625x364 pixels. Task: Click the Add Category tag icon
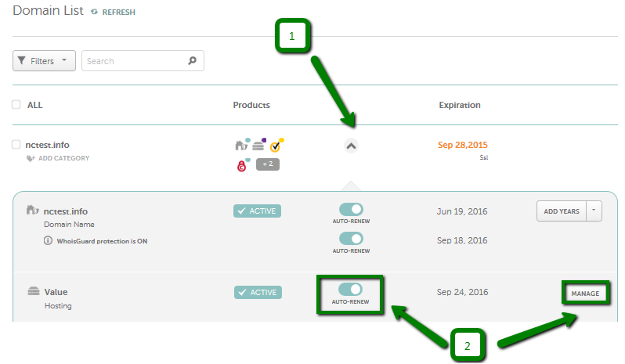click(31, 158)
